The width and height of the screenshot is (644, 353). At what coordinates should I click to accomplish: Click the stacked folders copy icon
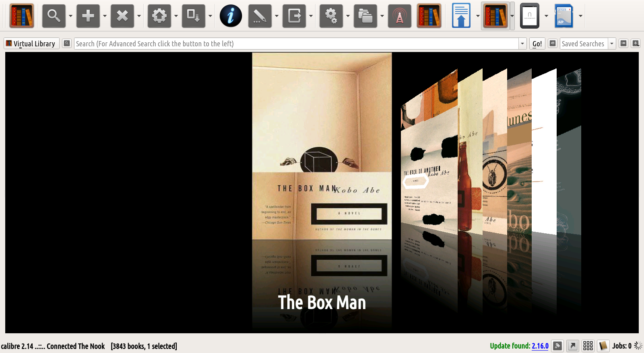coord(365,16)
